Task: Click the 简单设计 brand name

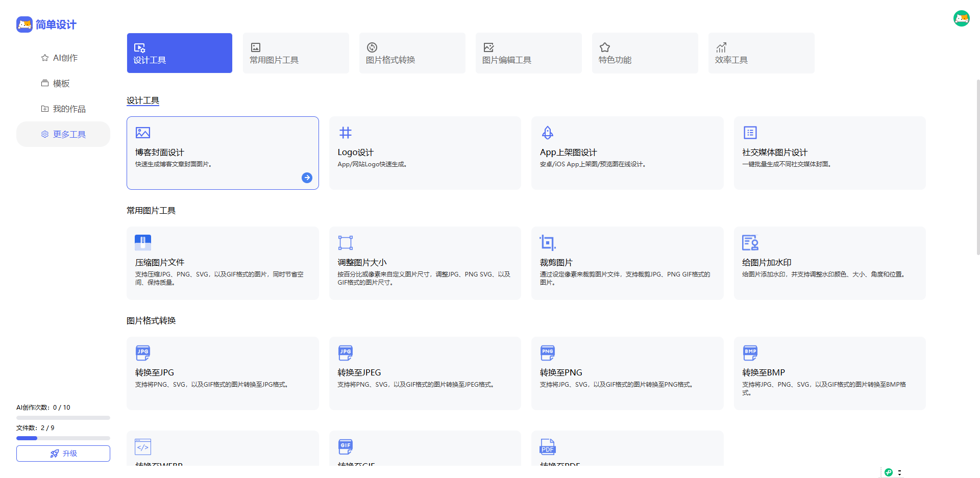Action: (x=56, y=24)
